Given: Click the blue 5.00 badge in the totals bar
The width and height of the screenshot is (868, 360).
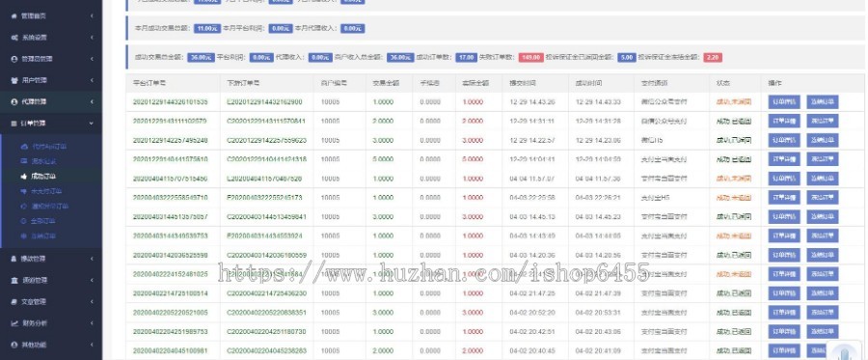Looking at the screenshot, I should click(626, 57).
